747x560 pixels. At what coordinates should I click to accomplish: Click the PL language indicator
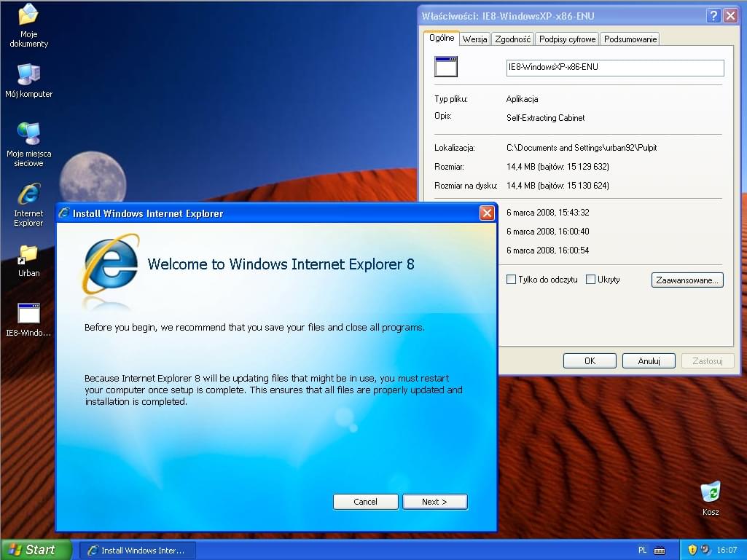pos(642,550)
